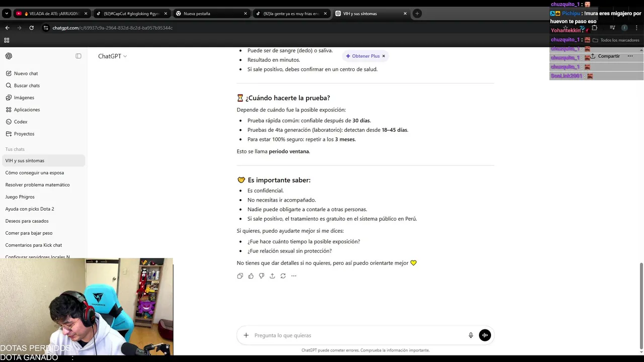
Task: Regenerate the response with the retry icon
Action: click(283, 276)
